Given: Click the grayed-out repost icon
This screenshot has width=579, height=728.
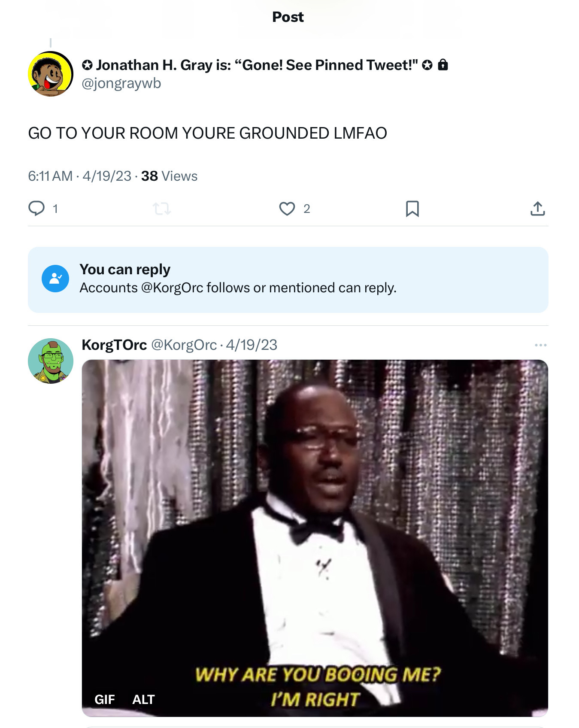Looking at the screenshot, I should tap(162, 209).
